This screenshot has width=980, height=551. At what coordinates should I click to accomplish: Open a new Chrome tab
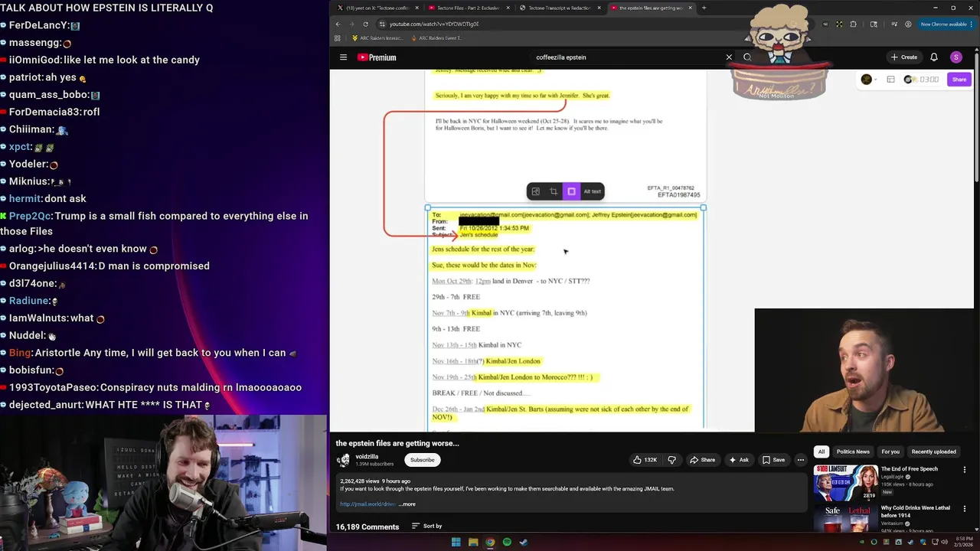[x=704, y=8]
